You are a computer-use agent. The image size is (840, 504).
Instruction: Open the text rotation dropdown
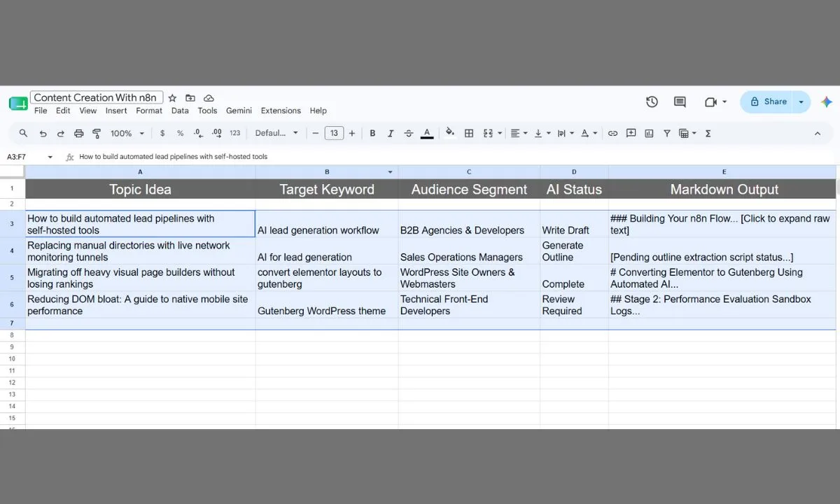point(589,133)
